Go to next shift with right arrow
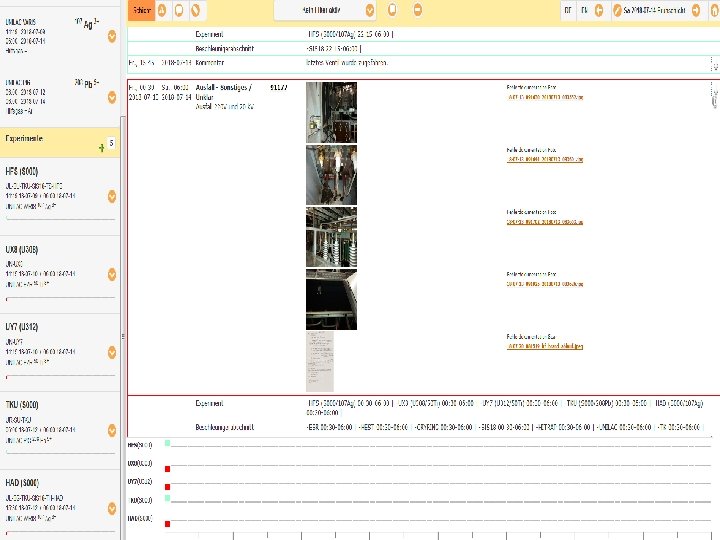The width and height of the screenshot is (720, 540). pos(696,10)
